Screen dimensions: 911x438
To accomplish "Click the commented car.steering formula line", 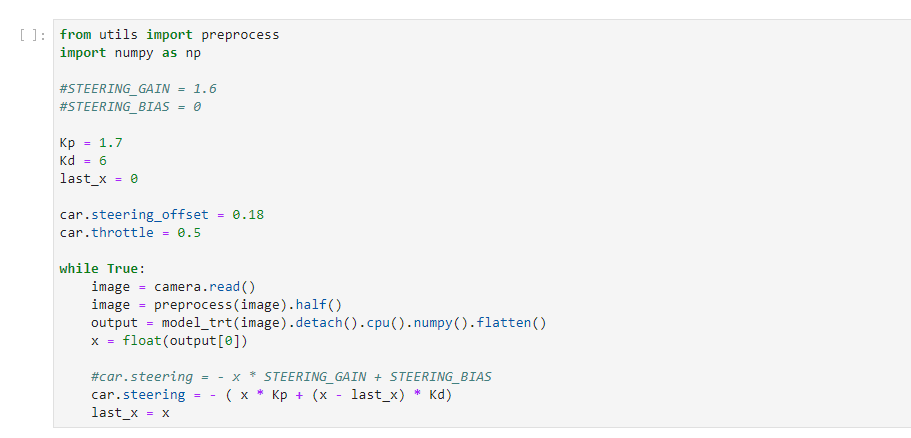I will click(x=291, y=377).
